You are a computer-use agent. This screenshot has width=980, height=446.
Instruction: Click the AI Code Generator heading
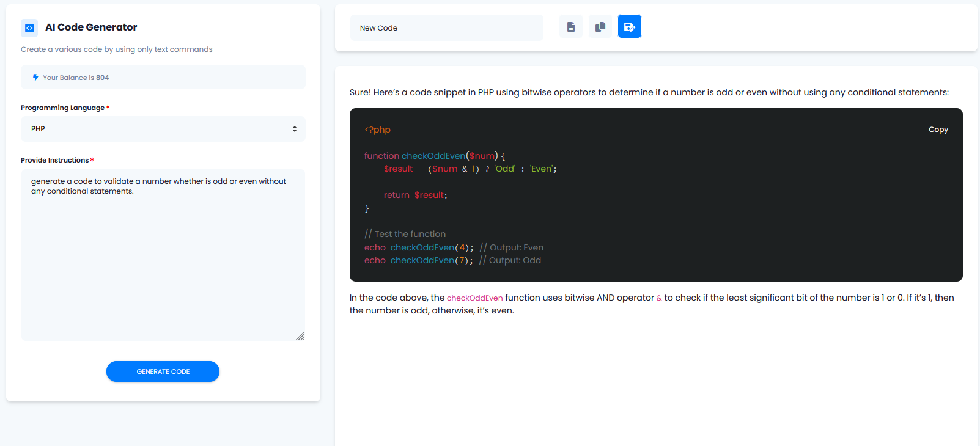[91, 27]
